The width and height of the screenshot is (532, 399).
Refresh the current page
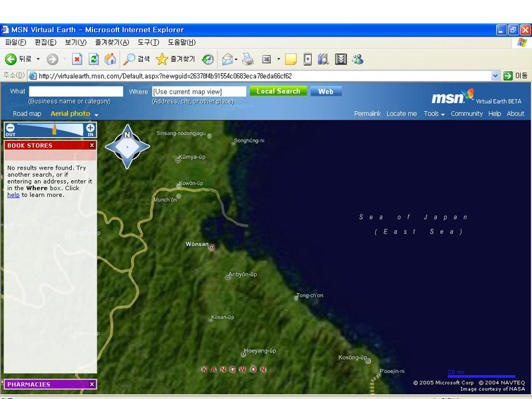94,59
